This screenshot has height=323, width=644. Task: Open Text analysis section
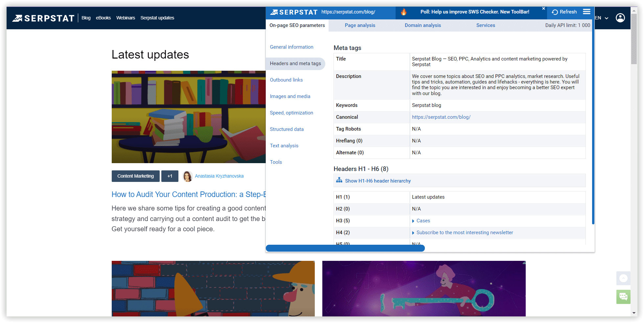point(284,146)
